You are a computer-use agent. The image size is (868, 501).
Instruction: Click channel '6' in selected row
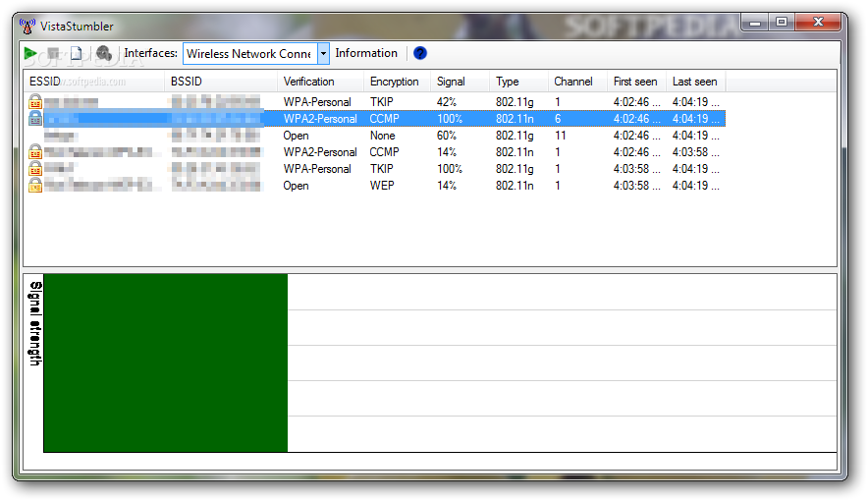click(558, 119)
